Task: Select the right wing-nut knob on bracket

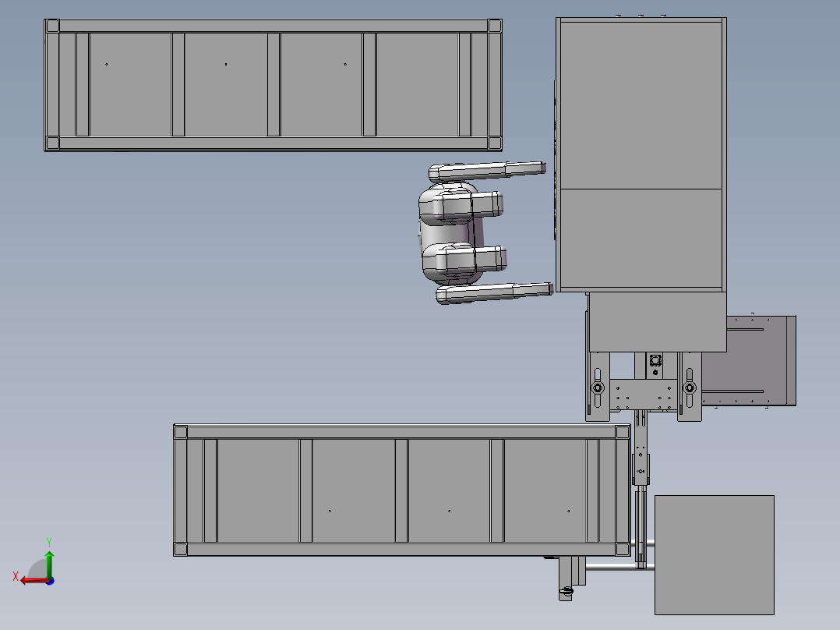Action: tap(690, 388)
